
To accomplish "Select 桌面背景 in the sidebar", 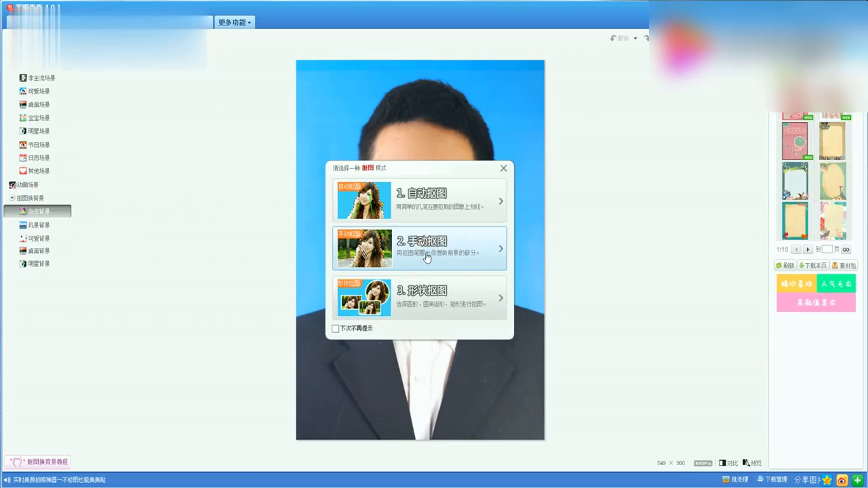I will click(x=34, y=251).
